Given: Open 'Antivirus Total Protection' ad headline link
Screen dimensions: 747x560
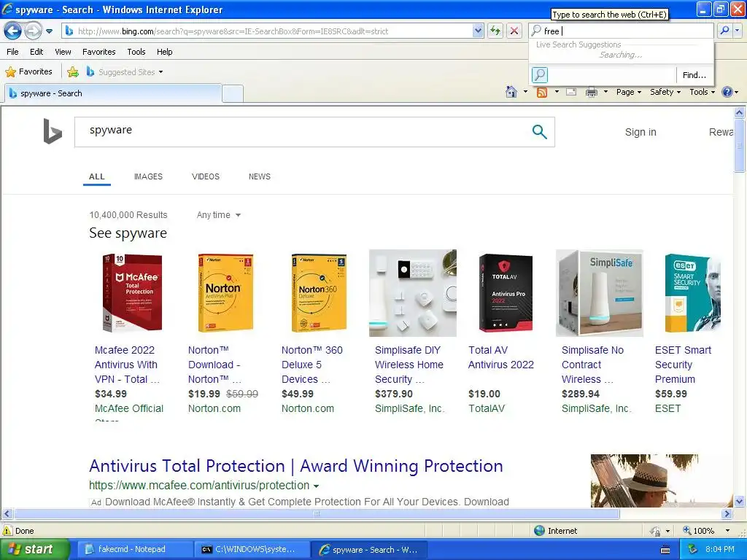Looking at the screenshot, I should (x=296, y=466).
